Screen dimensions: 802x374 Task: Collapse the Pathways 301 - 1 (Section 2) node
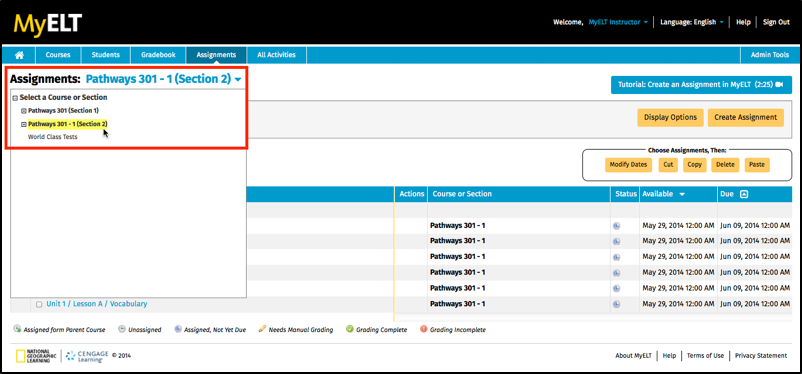pyautogui.click(x=24, y=124)
